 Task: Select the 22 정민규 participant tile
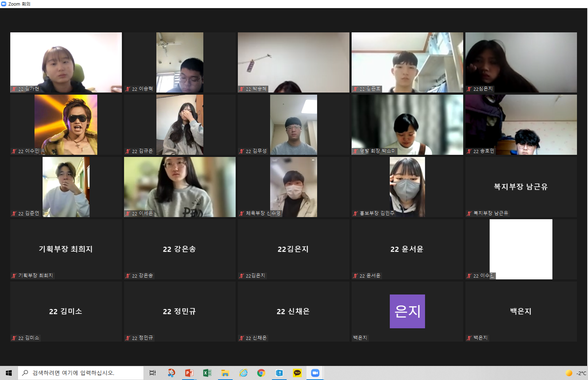[180, 311]
